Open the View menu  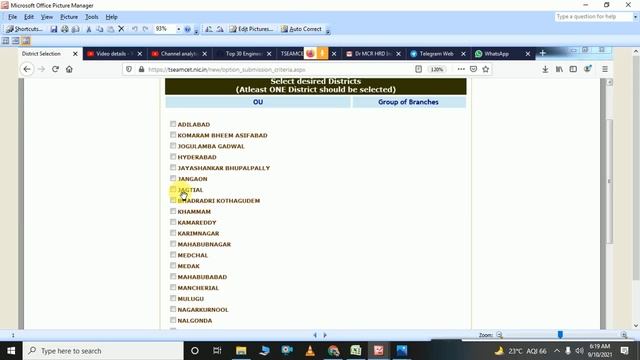tap(47, 17)
